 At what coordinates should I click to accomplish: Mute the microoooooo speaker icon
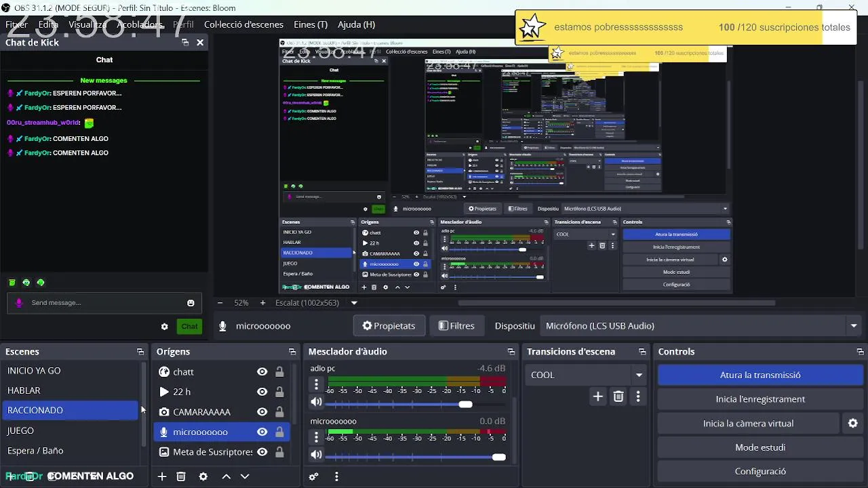(316, 455)
